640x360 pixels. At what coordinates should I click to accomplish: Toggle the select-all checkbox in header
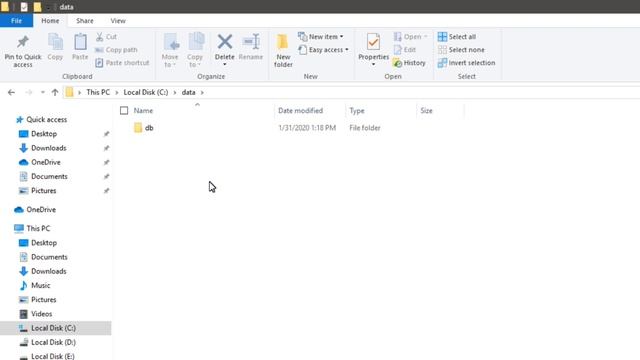124,111
